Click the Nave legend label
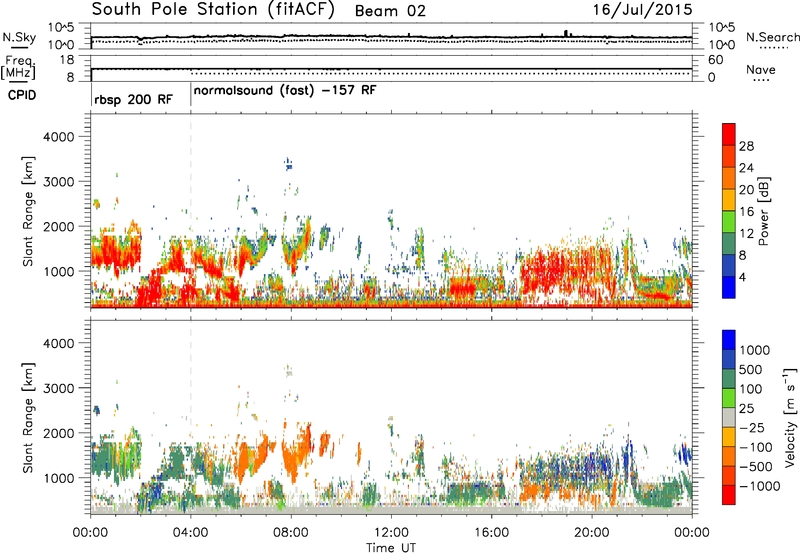The height and width of the screenshot is (554, 800). [761, 69]
